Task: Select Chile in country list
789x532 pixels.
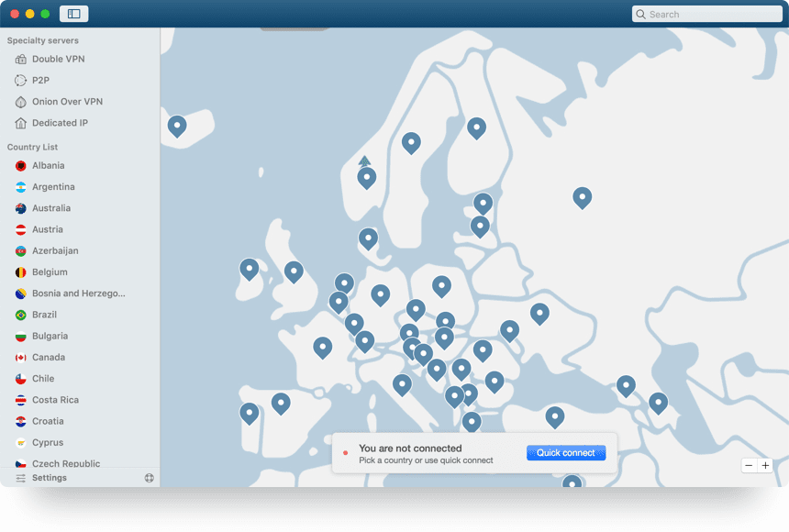Action: 81,379
